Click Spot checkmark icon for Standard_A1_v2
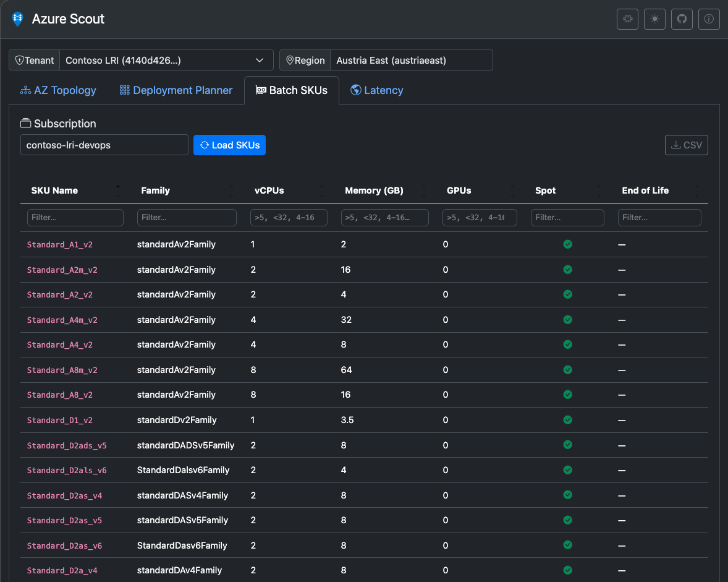Screen dimensions: 728x582 [x=567, y=244]
